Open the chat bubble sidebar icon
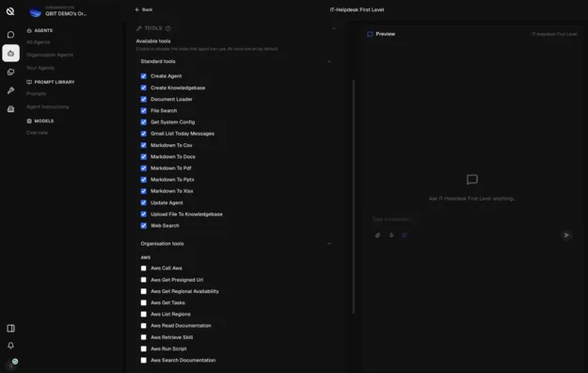Viewport: 588px width, 373px height. pyautogui.click(x=11, y=35)
